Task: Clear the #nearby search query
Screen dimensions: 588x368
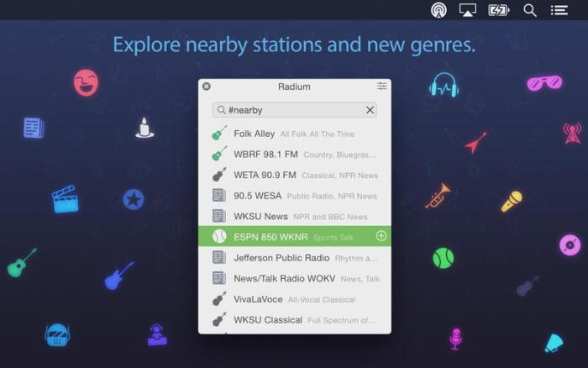Action: click(x=370, y=110)
